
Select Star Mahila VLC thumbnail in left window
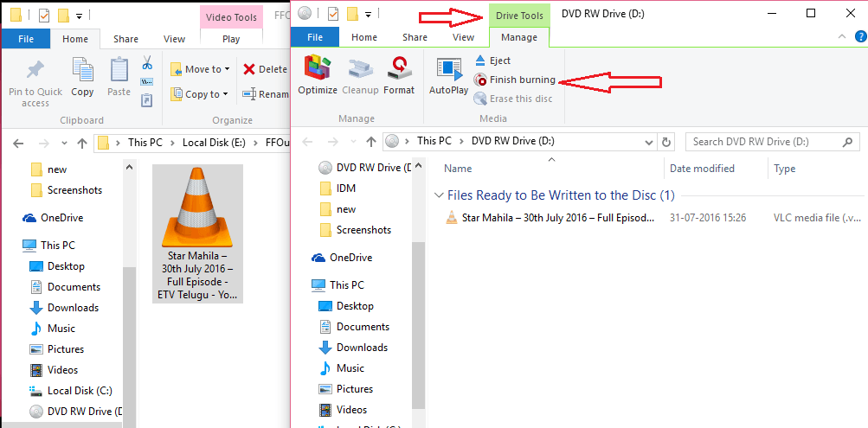pyautogui.click(x=197, y=233)
